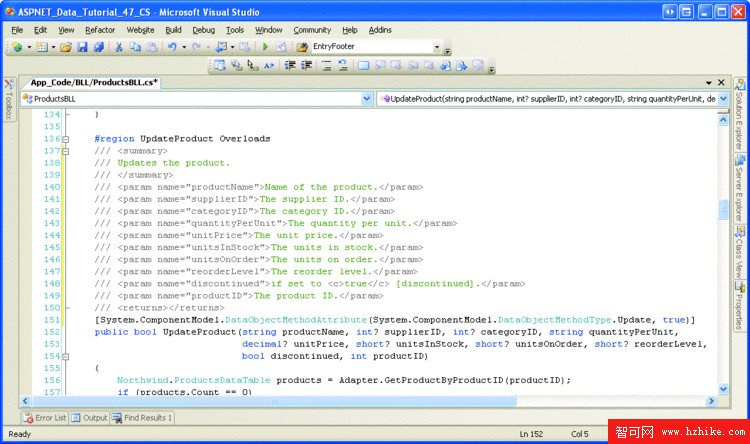Open the UpdateProduct member dropdown
Image resolution: width=750 pixels, height=444 pixels.
click(x=722, y=100)
